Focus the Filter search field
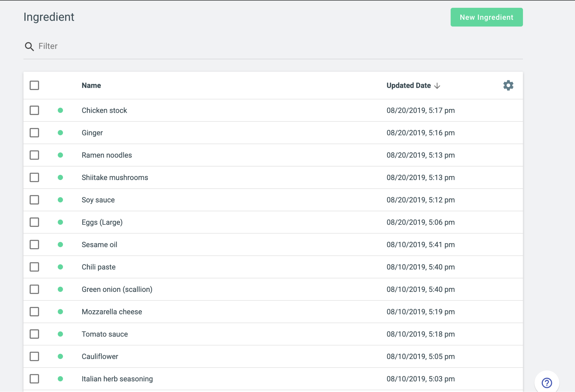This screenshot has width=575, height=392. 273,46
